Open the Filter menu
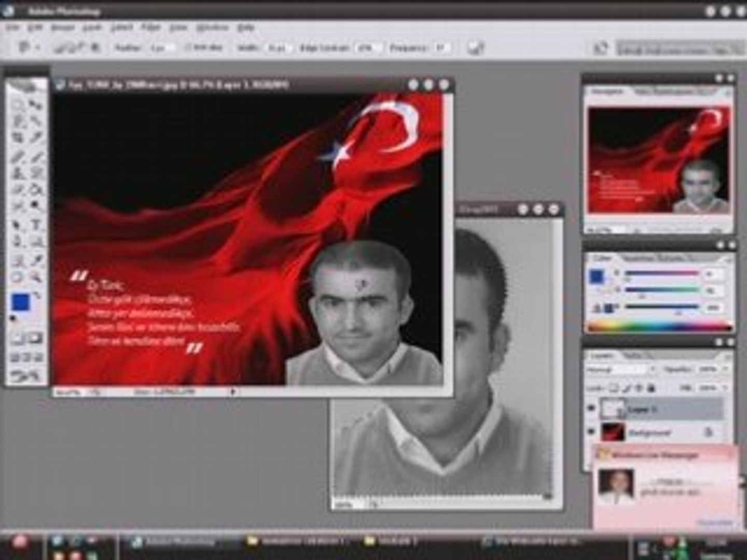The image size is (747, 560). 150,27
